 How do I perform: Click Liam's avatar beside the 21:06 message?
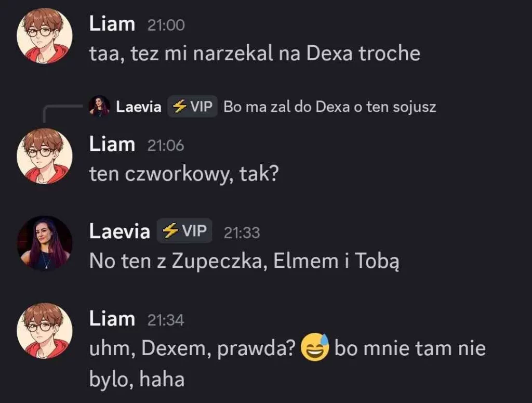point(44,155)
